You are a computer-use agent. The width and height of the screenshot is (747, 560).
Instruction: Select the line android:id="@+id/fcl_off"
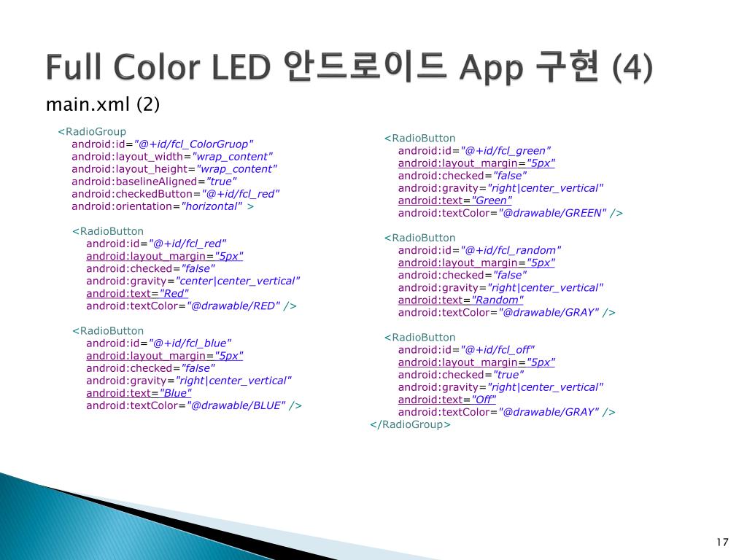(x=466, y=350)
